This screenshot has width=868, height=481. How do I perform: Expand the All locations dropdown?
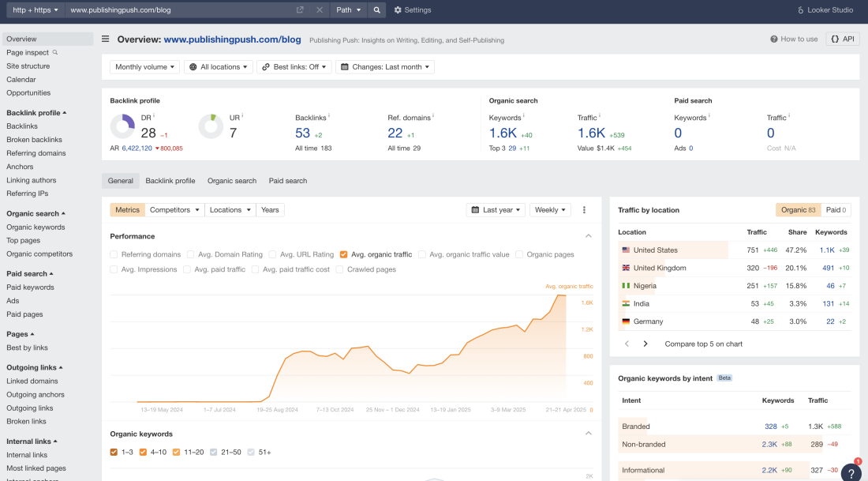pos(219,67)
